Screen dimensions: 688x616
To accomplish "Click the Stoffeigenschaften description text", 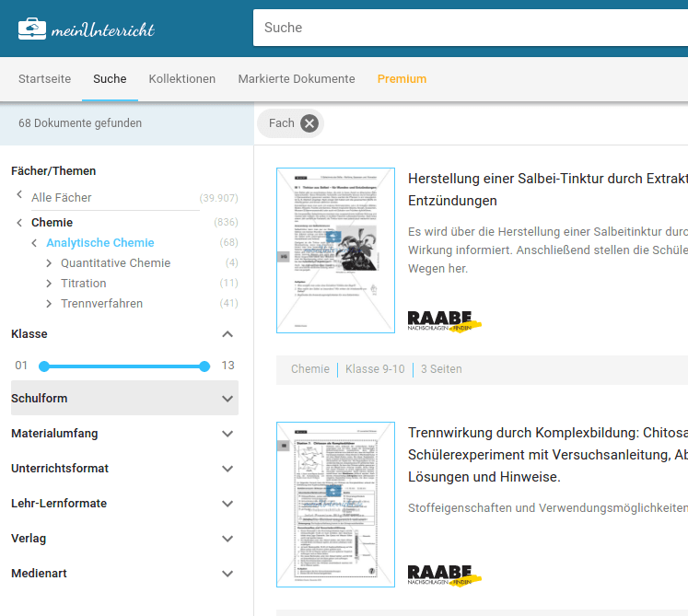I will (548, 508).
